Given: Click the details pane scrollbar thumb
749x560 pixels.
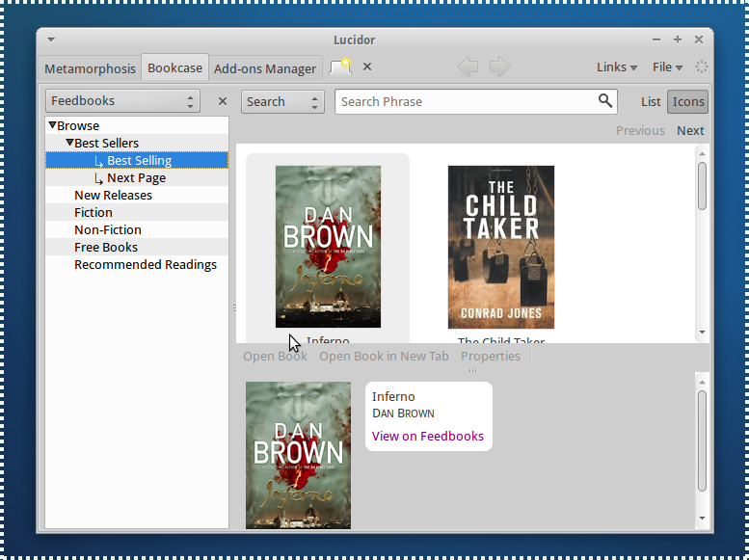Looking at the screenshot, I should click(702, 440).
